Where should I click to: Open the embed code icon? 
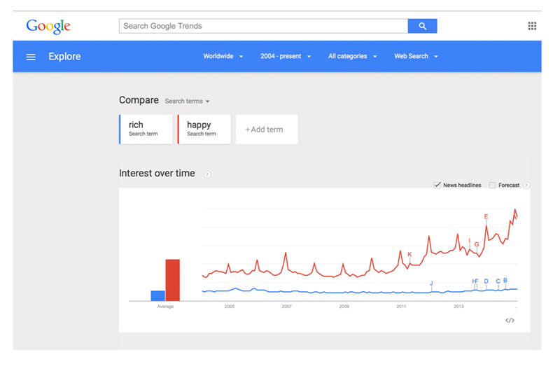510,320
